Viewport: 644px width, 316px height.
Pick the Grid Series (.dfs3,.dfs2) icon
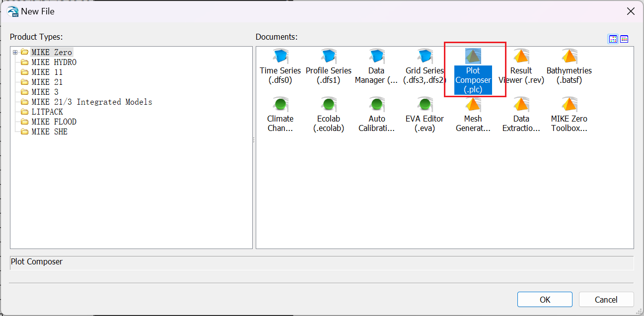(x=425, y=56)
